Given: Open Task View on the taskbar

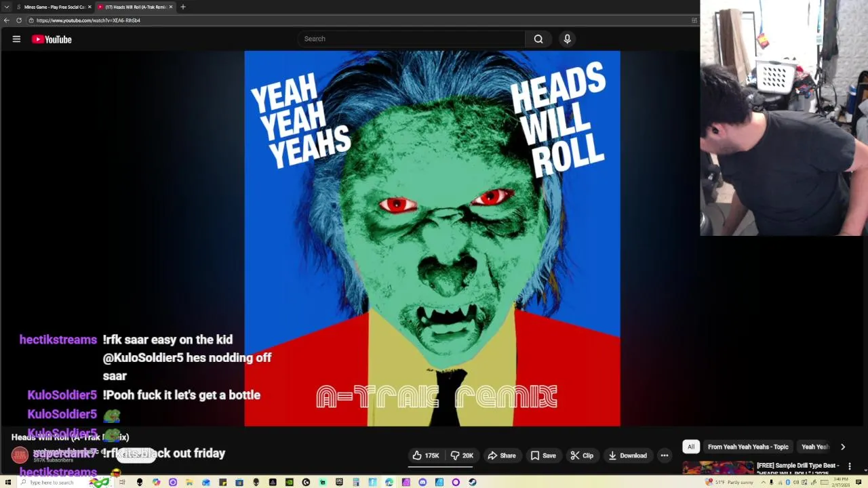Looking at the screenshot, I should point(122,482).
